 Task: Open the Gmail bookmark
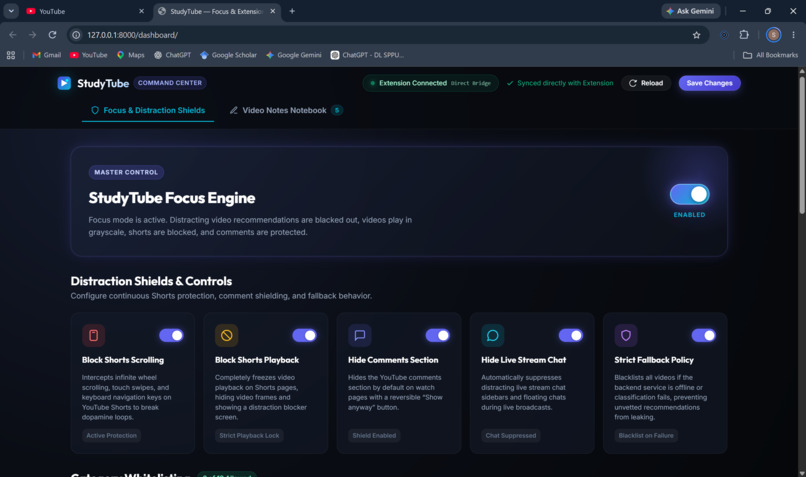coord(46,55)
